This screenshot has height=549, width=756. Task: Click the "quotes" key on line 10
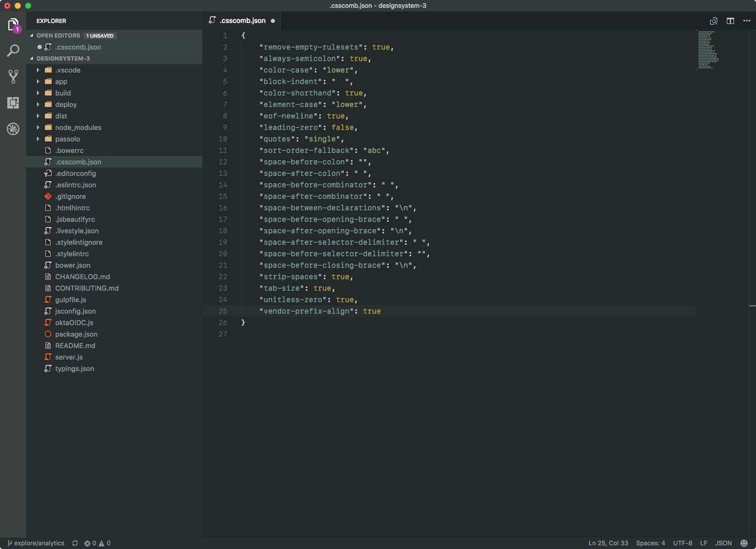click(277, 139)
